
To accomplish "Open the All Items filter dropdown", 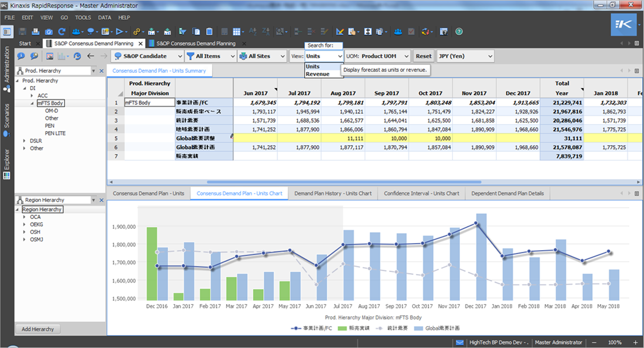I will click(210, 56).
